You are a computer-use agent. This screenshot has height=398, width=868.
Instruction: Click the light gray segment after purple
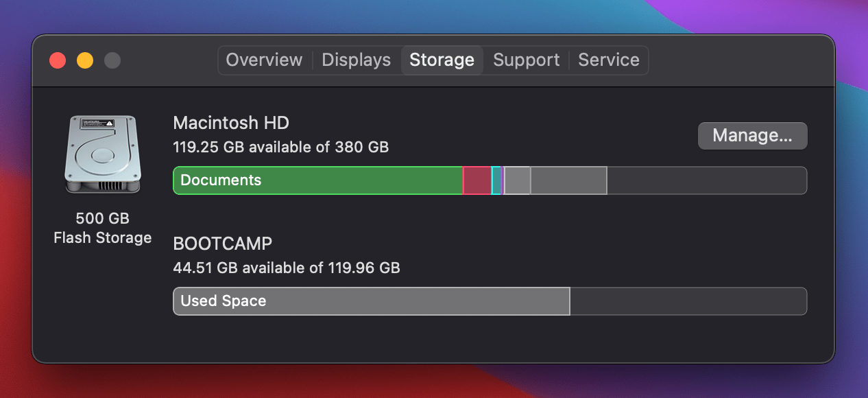518,180
